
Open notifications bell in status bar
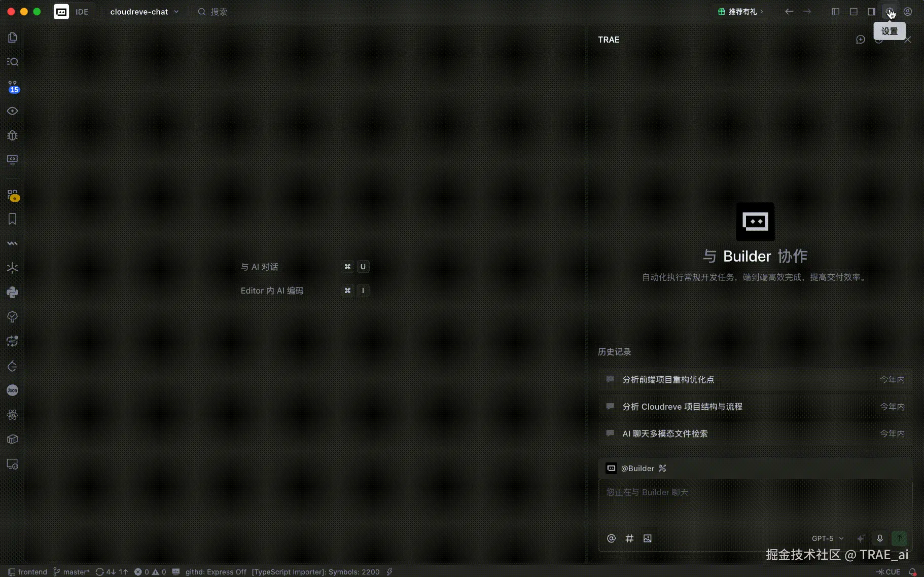[913, 572]
